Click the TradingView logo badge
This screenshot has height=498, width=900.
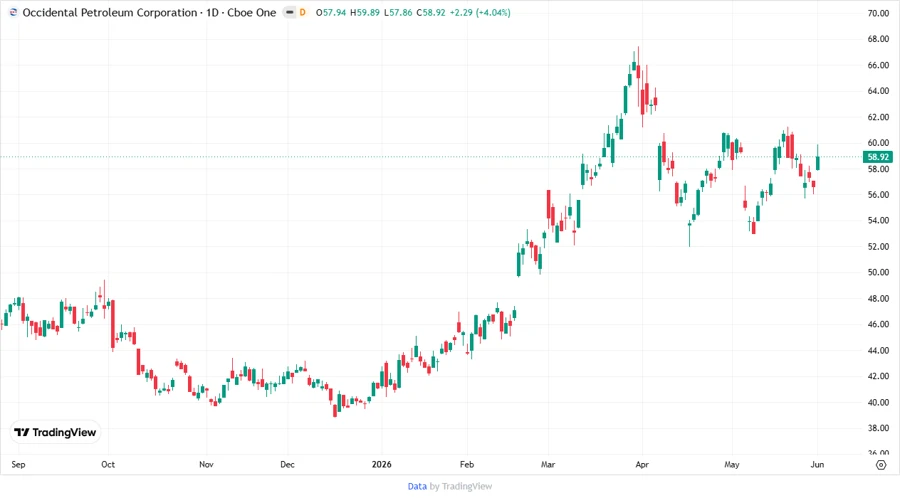55,432
